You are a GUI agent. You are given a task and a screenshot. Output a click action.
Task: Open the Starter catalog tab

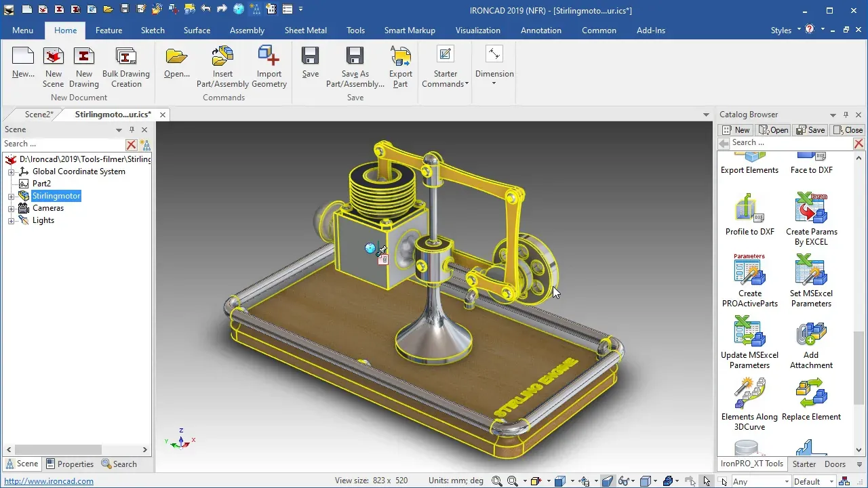tap(804, 464)
